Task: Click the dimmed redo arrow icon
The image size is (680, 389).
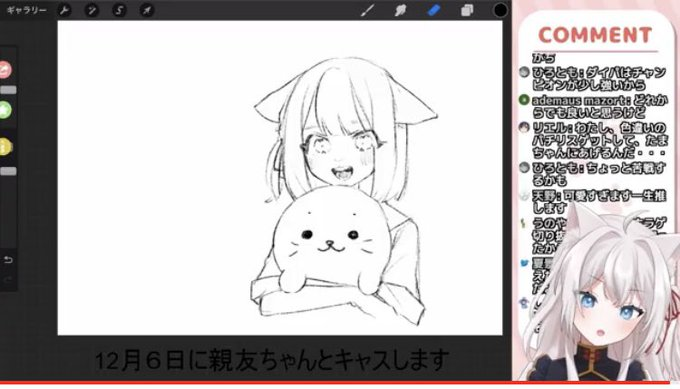Action: (x=8, y=279)
